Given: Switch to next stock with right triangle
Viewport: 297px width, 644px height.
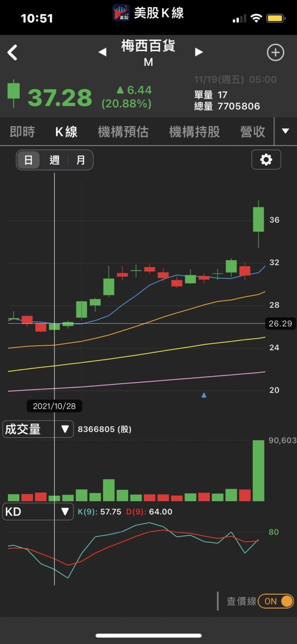Looking at the screenshot, I should click(x=199, y=52).
